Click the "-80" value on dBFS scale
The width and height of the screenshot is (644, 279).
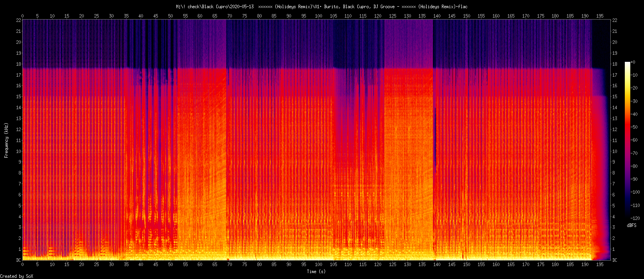(x=634, y=166)
